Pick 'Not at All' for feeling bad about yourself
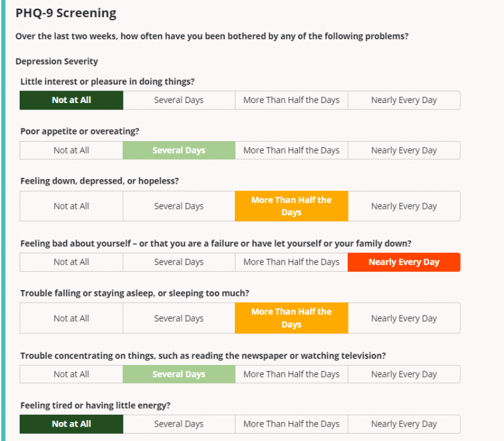This screenshot has width=504, height=441. [72, 262]
